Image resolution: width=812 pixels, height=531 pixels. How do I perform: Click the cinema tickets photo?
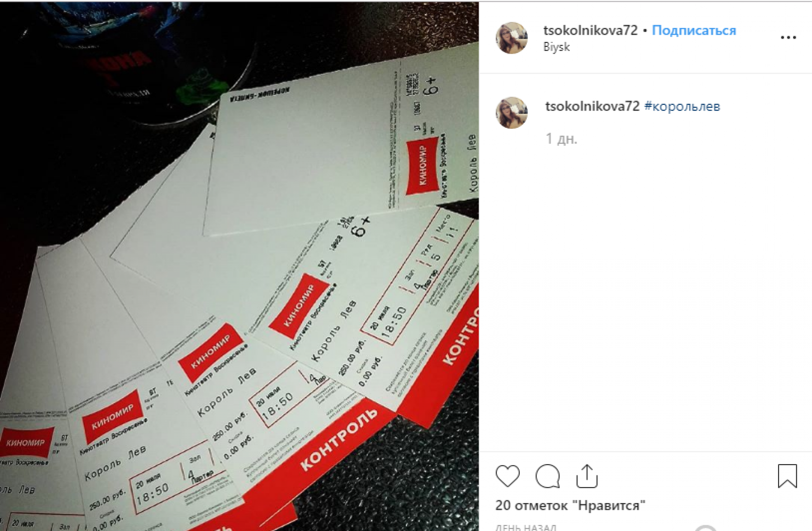[x=239, y=266]
